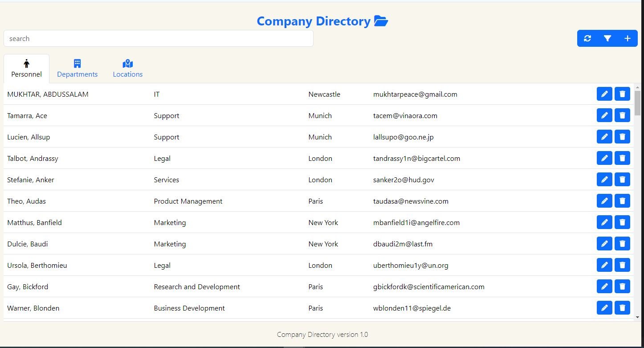This screenshot has height=348, width=644.
Task: Delete Lucien, Allsup with the trash icon
Action: [x=622, y=137]
